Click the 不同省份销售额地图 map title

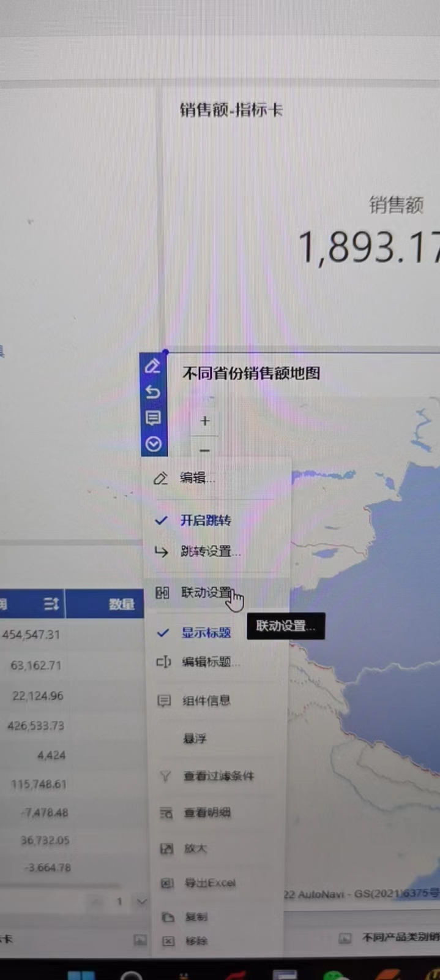click(x=251, y=373)
